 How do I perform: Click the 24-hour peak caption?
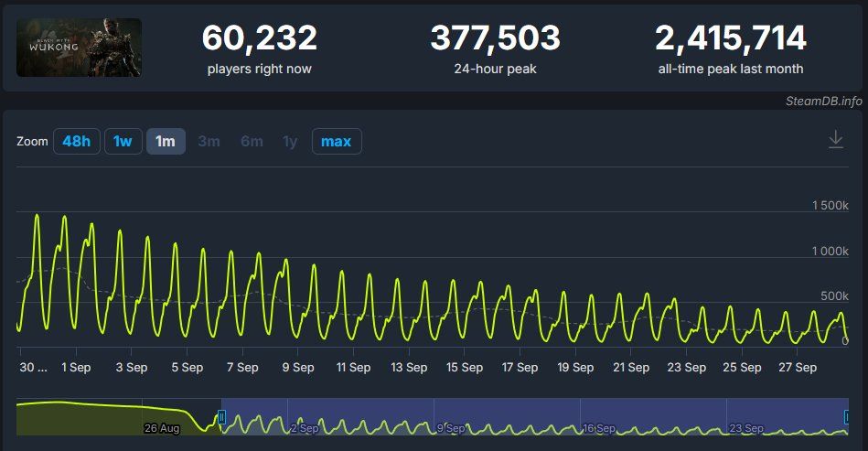click(496, 69)
